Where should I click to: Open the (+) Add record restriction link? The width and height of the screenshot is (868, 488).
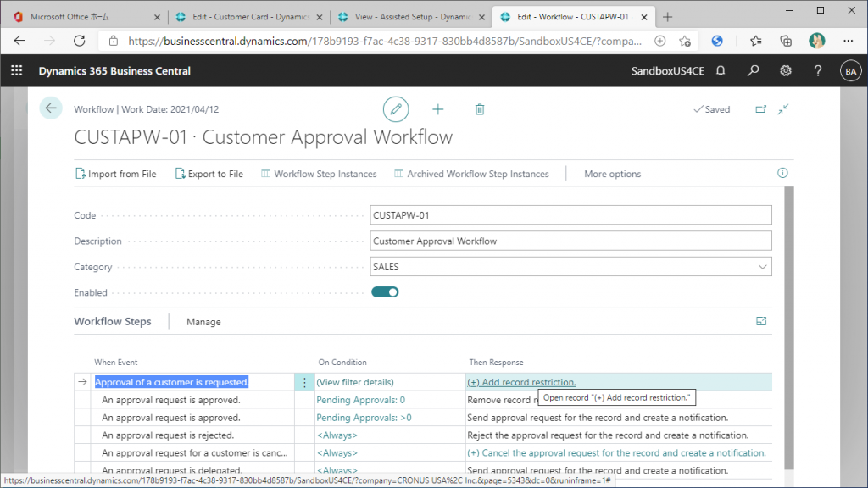point(521,382)
